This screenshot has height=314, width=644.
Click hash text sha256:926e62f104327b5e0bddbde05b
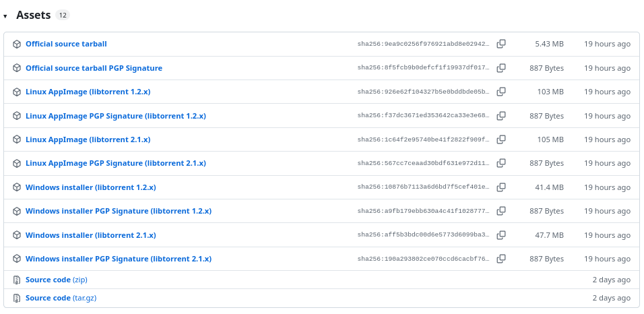[x=424, y=92]
